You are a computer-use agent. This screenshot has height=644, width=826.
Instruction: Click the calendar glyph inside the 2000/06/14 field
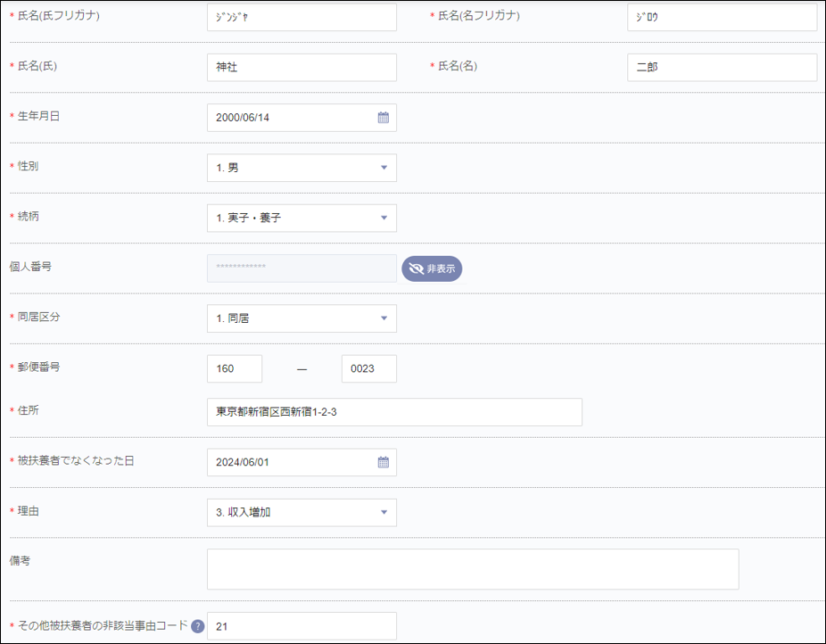click(384, 117)
